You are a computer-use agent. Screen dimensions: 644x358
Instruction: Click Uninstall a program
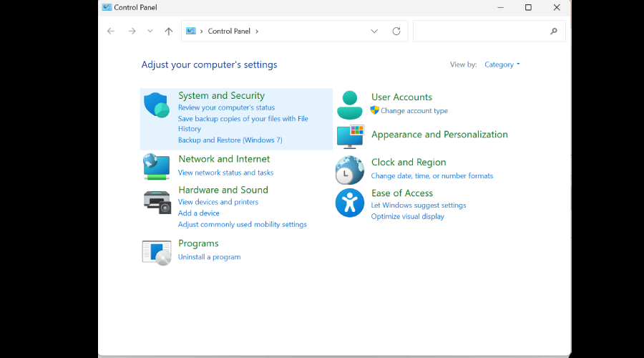click(209, 257)
